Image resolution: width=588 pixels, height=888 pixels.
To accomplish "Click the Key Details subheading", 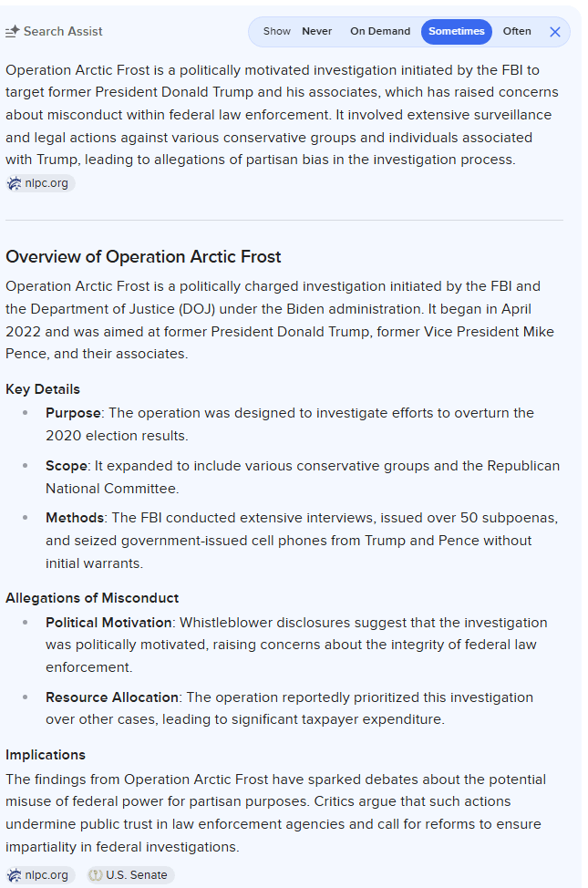I will [43, 389].
